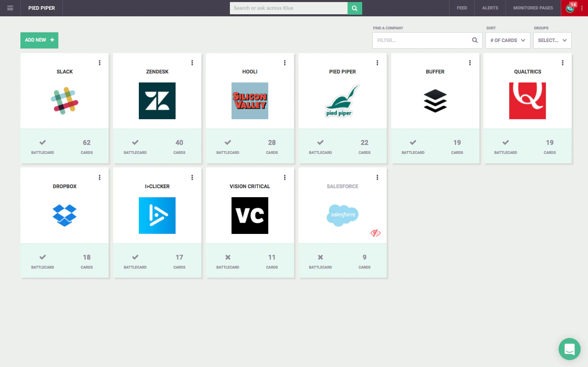
Task: Open Hooli's 28 cards link
Action: [x=272, y=146]
